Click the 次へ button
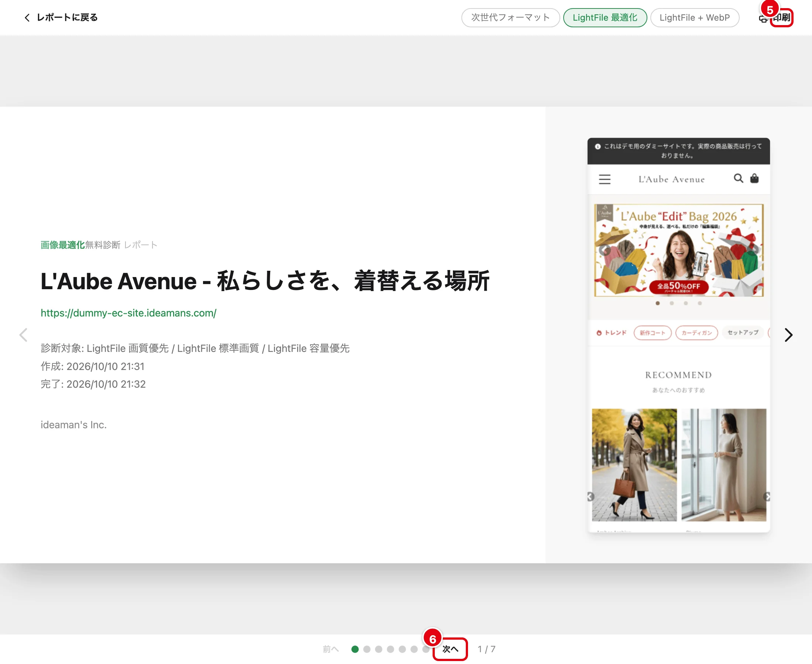This screenshot has height=664, width=812. [450, 649]
